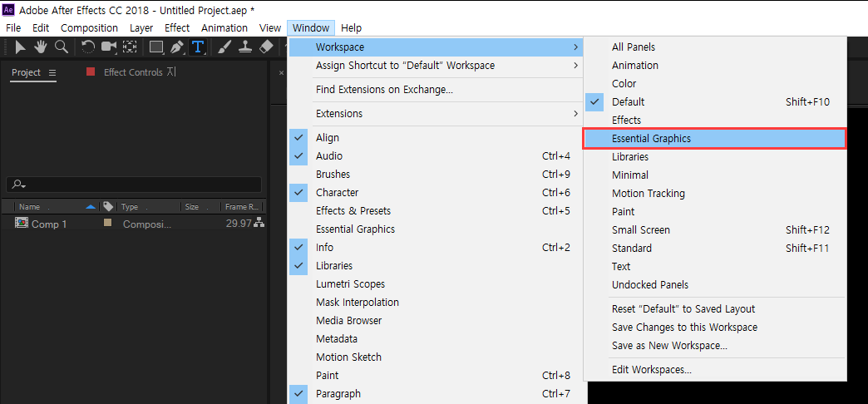Click the flowchart icon beside 29.97
This screenshot has width=868, height=404.
pos(259,224)
